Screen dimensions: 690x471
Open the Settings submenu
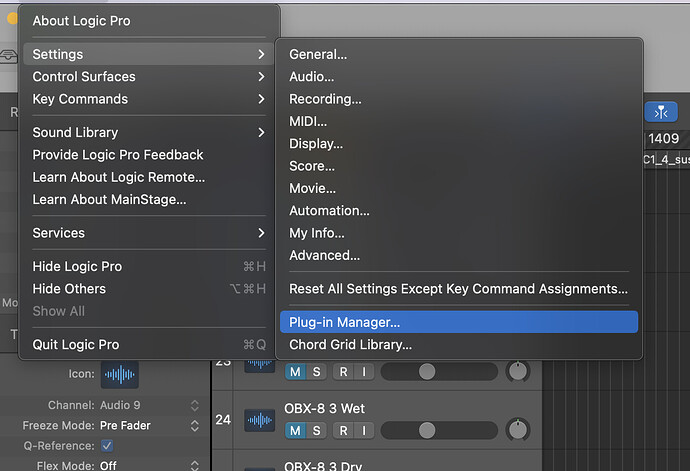[149, 54]
